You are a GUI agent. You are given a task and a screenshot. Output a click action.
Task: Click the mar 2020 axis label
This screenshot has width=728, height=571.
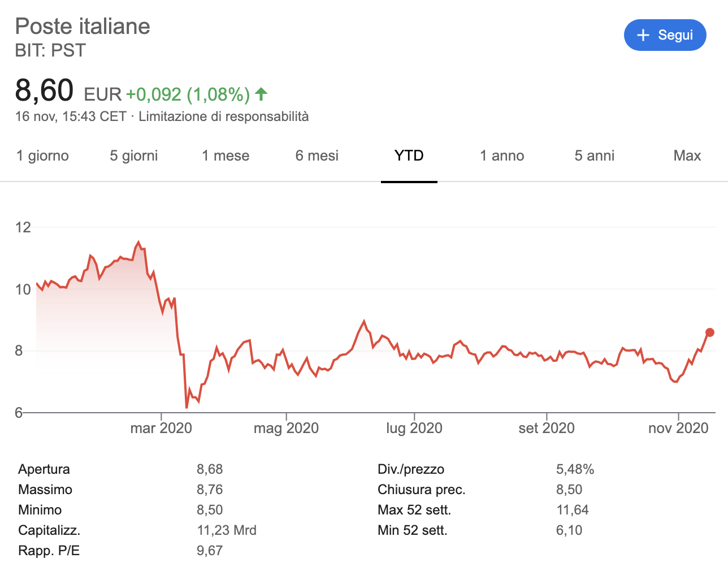(x=161, y=428)
